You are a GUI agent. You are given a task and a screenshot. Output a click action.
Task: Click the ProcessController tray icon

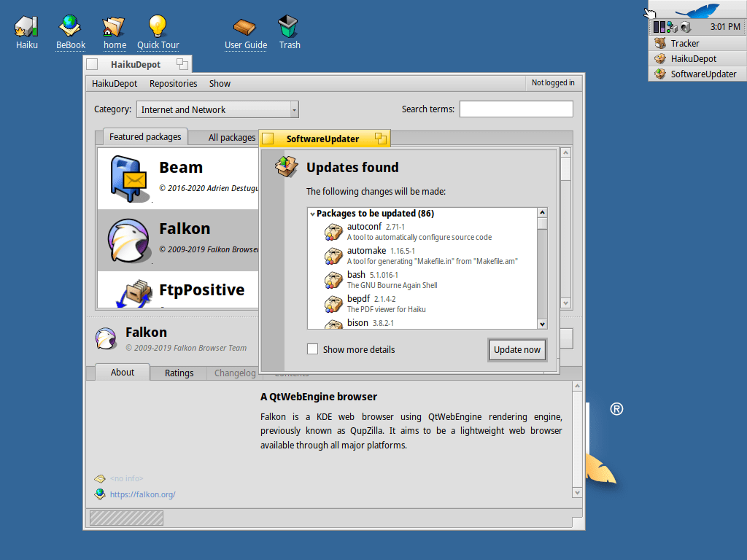click(659, 27)
